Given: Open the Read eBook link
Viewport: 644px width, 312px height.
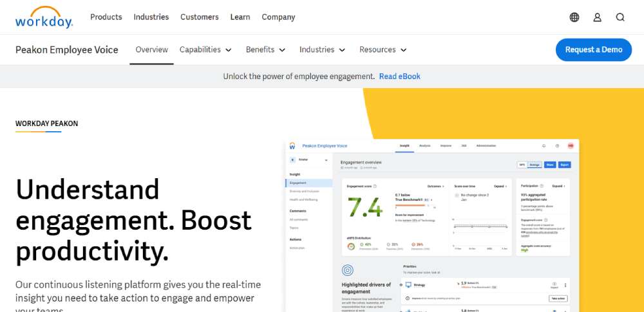Looking at the screenshot, I should [399, 77].
